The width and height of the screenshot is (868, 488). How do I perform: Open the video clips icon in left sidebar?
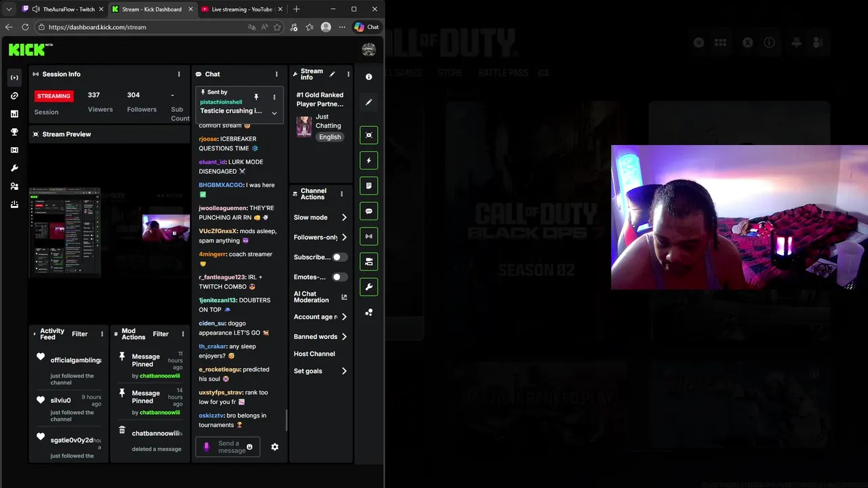click(x=14, y=150)
